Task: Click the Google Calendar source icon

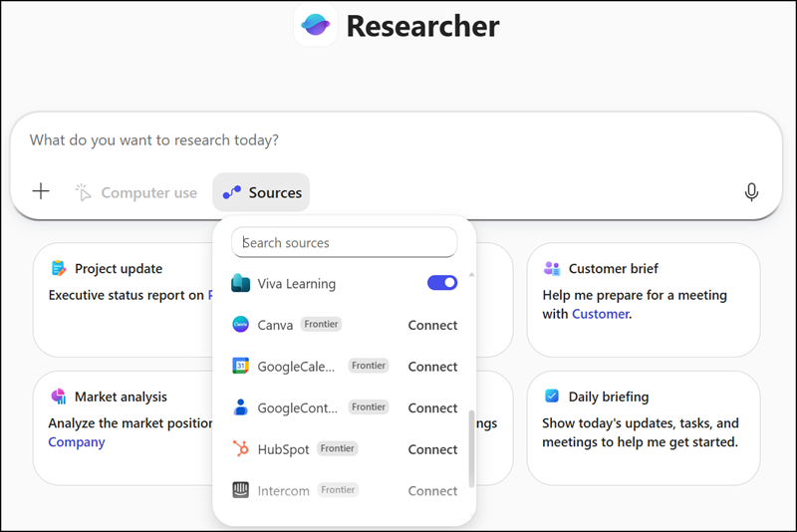Action: click(240, 366)
